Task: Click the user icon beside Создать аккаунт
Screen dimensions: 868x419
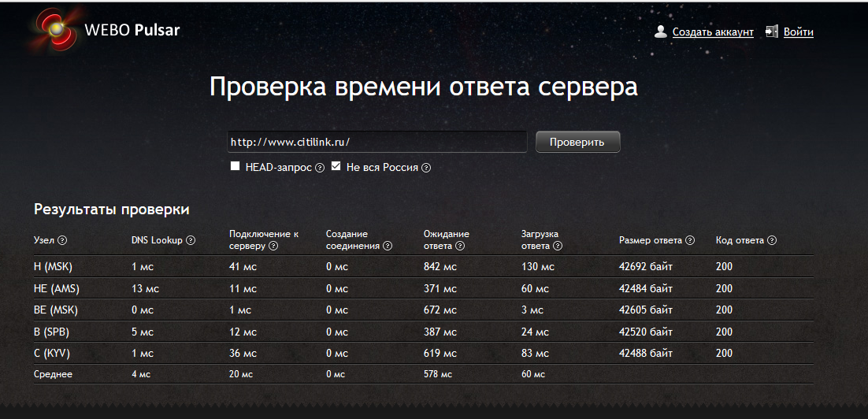Action: (660, 32)
